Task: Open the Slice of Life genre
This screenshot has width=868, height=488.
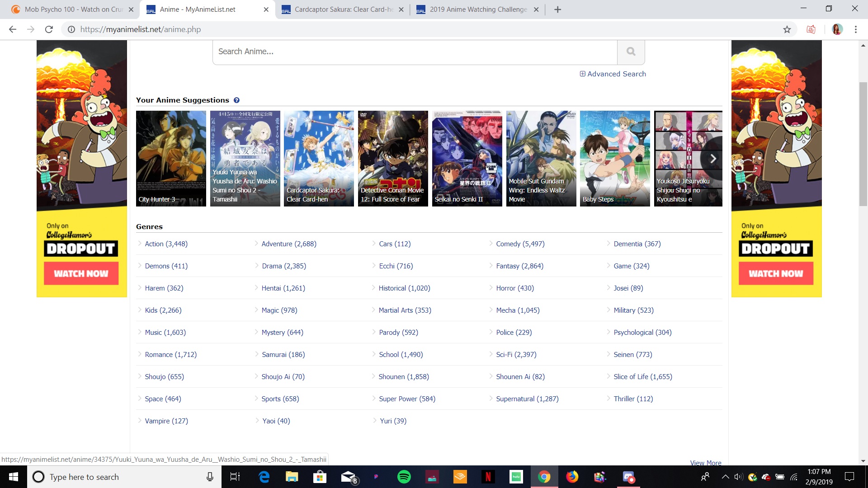Action: [x=642, y=377]
